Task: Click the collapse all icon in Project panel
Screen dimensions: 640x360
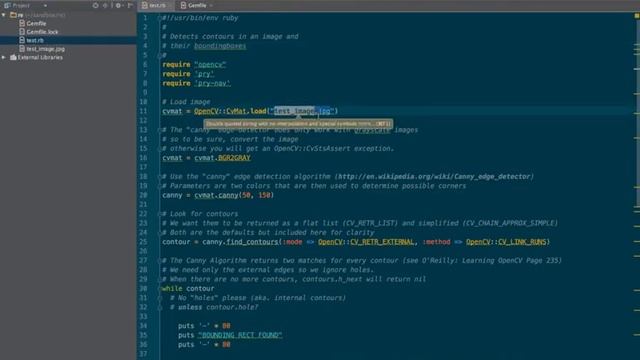Action: (x=105, y=5)
